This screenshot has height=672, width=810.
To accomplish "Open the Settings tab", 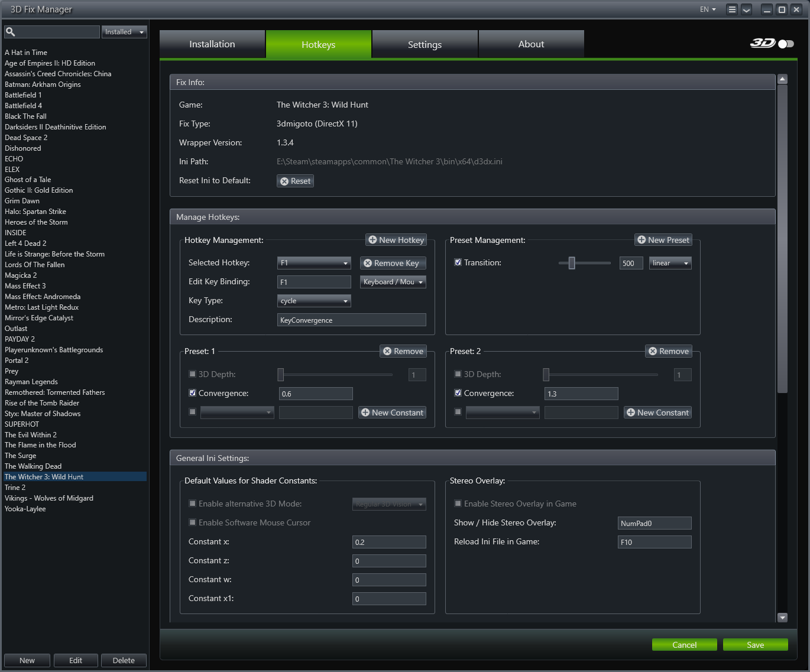I will click(x=425, y=44).
